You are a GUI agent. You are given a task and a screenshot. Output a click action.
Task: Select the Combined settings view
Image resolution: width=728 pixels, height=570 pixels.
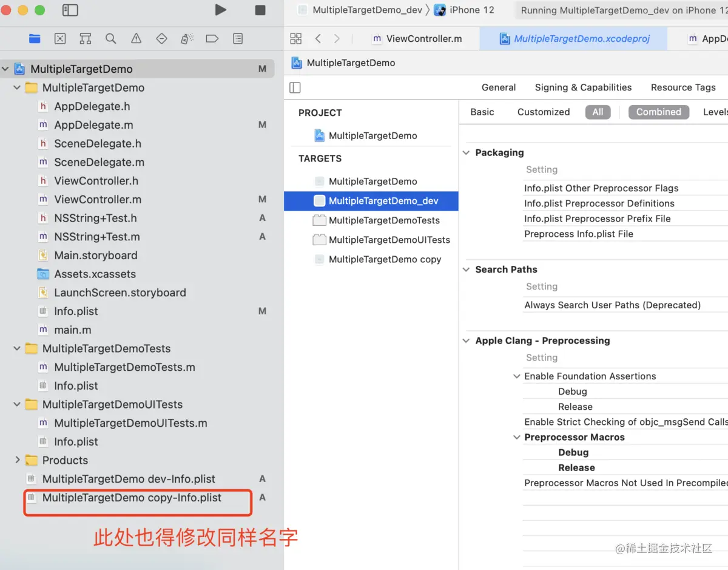tap(659, 112)
